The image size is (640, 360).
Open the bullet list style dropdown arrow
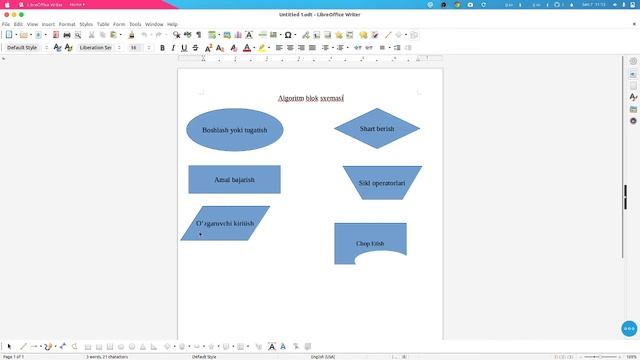pyautogui.click(x=333, y=48)
